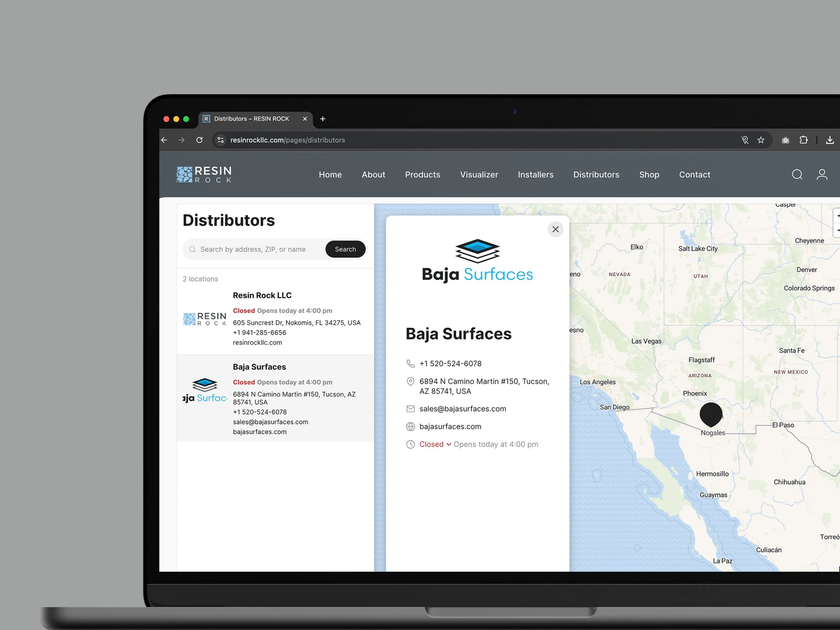Open bajasurfaces.com link in the locations list
The width and height of the screenshot is (840, 630).
[x=260, y=432]
